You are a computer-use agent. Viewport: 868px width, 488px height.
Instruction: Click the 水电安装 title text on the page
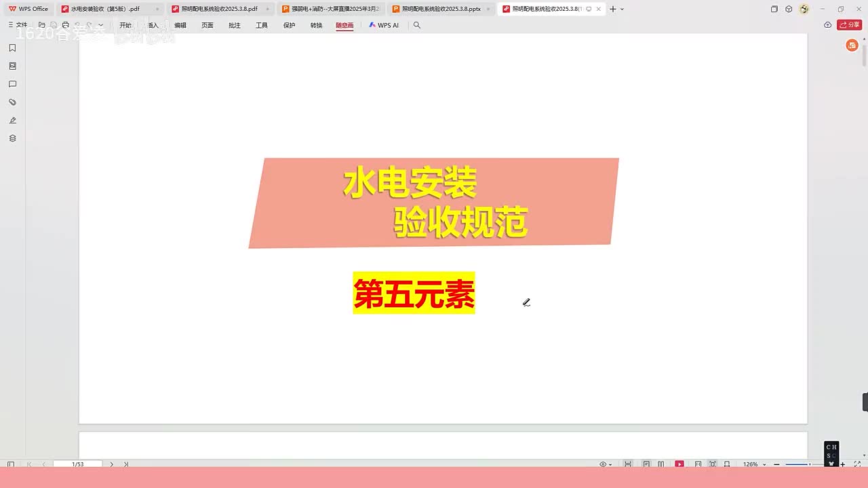(410, 183)
